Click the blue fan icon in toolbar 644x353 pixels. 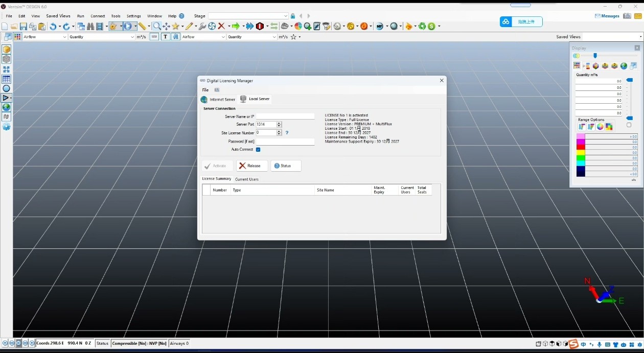tap(212, 26)
